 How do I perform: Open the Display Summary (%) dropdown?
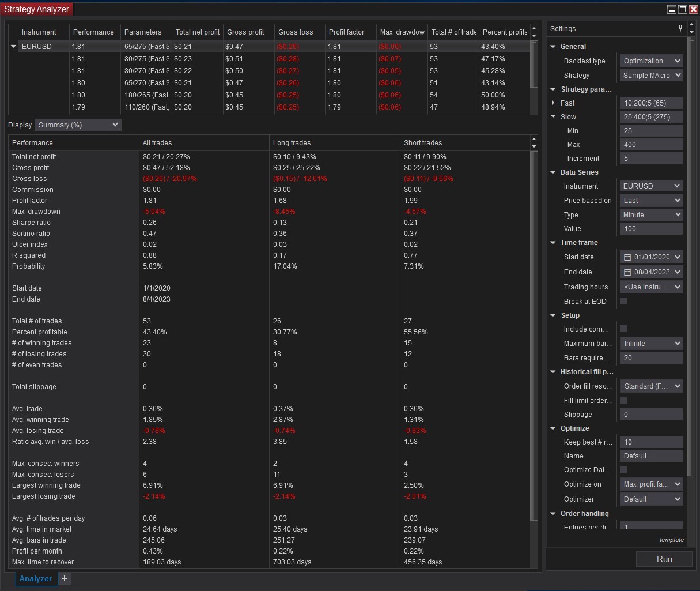[78, 125]
